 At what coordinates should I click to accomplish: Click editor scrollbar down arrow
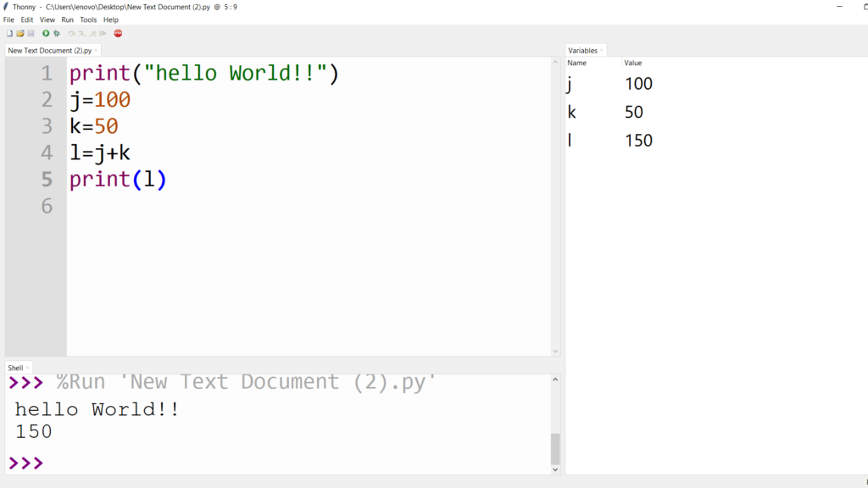[555, 352]
